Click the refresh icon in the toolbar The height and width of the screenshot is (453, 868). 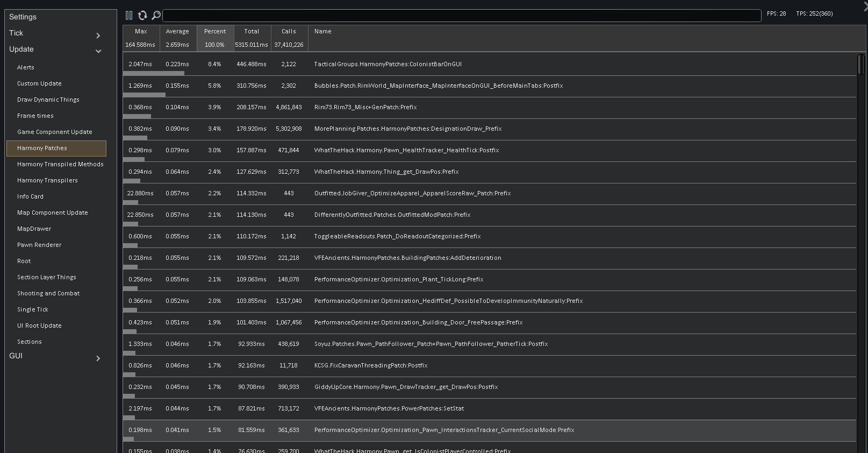pyautogui.click(x=142, y=16)
